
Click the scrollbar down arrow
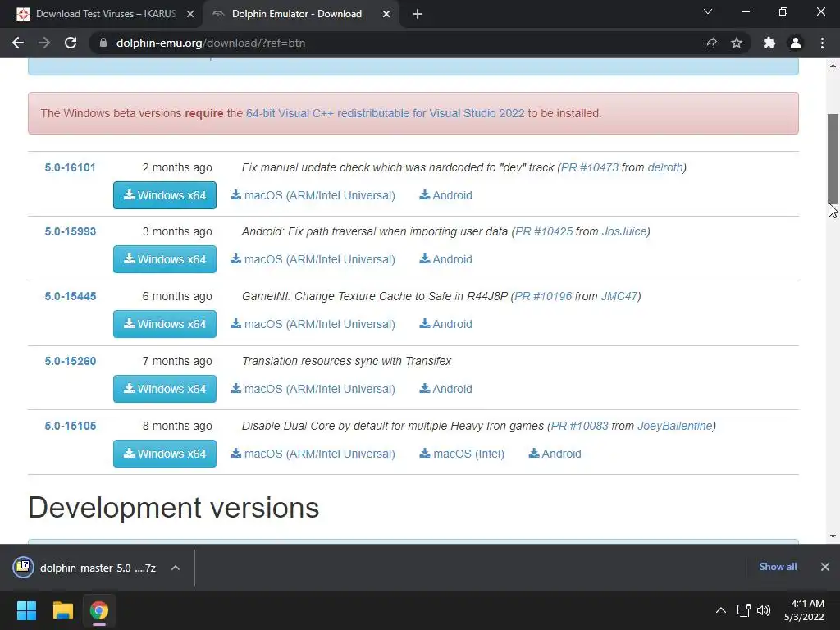point(833,536)
